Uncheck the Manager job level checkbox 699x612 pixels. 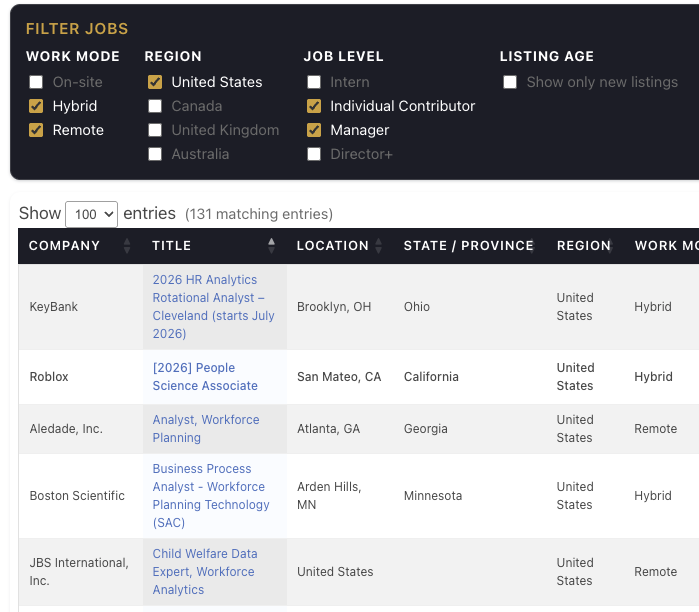(x=314, y=130)
